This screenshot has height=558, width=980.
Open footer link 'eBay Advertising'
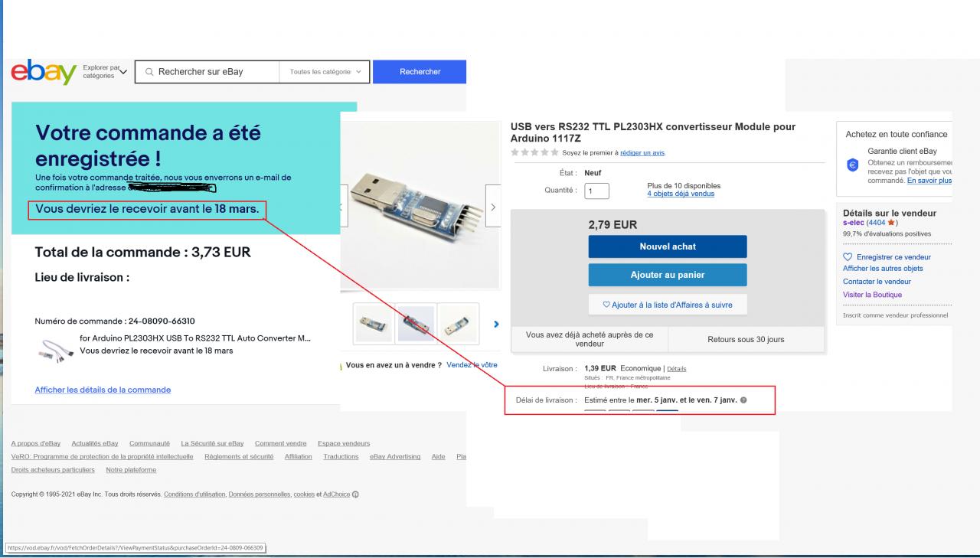pos(395,457)
